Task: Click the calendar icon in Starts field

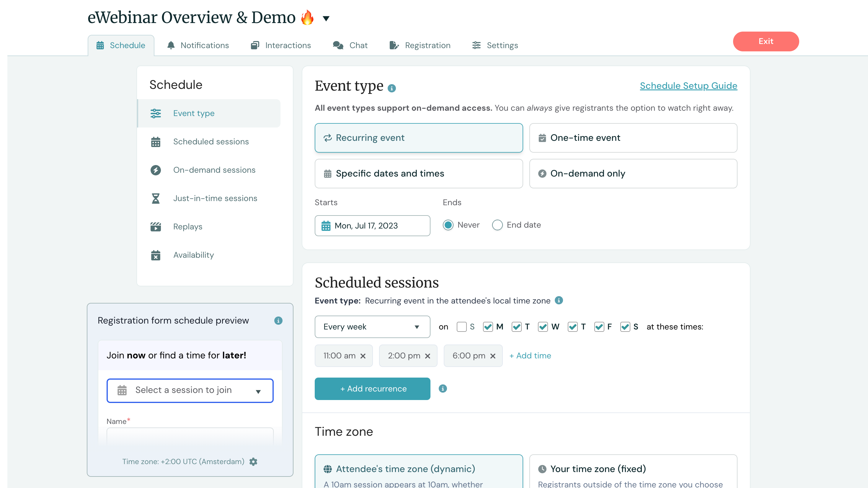Action: pos(326,226)
